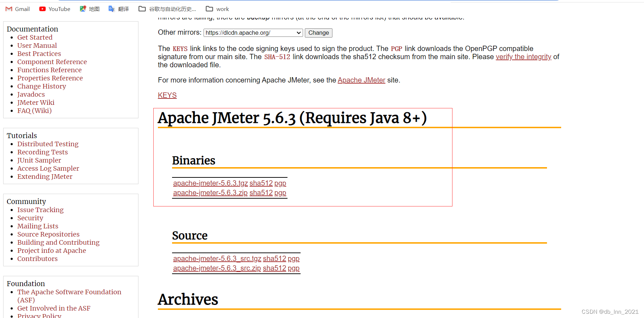Open the 谷歌与自动化历史 bookmark folder

point(167,9)
